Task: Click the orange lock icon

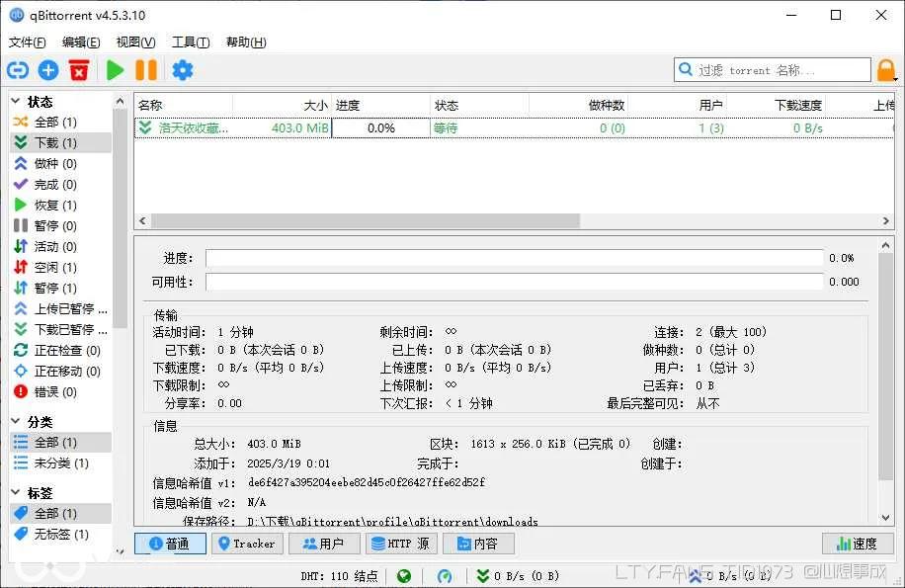Action: 886,70
